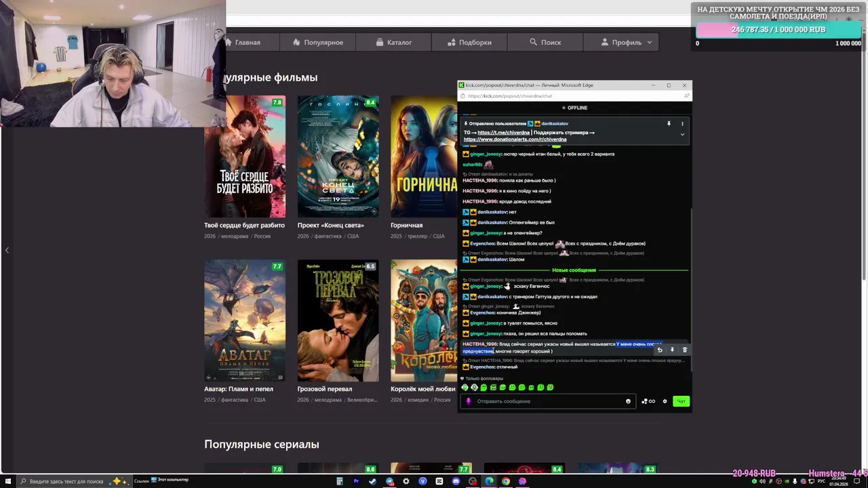Open the Поиск navigation tab
This screenshot has width=868, height=488.
546,42
